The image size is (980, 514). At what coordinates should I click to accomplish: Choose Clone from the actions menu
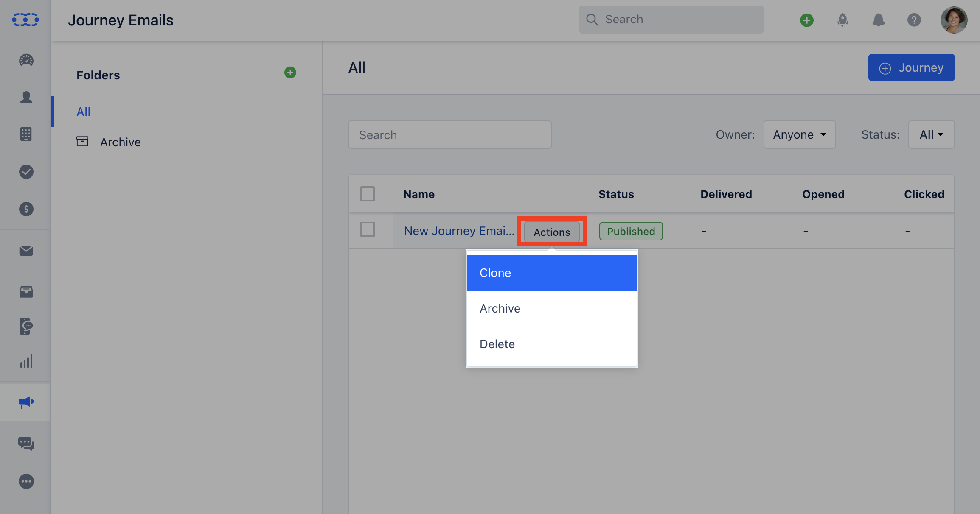(551, 273)
